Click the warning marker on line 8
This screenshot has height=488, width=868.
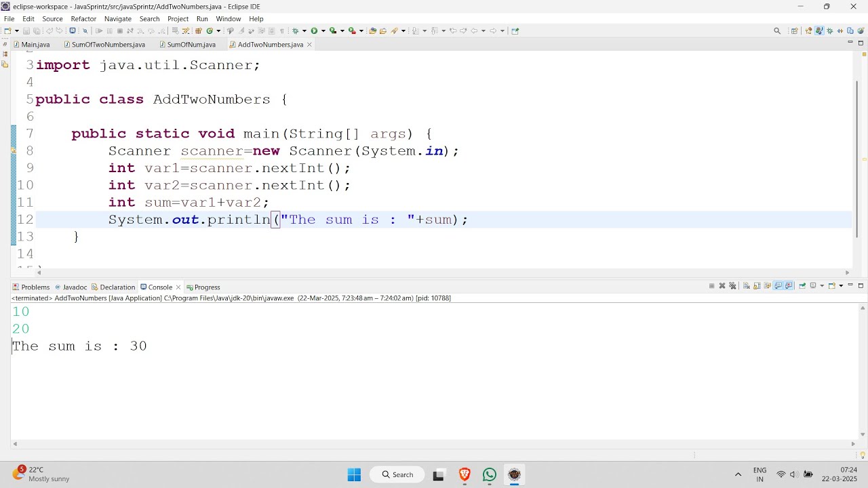[14, 150]
